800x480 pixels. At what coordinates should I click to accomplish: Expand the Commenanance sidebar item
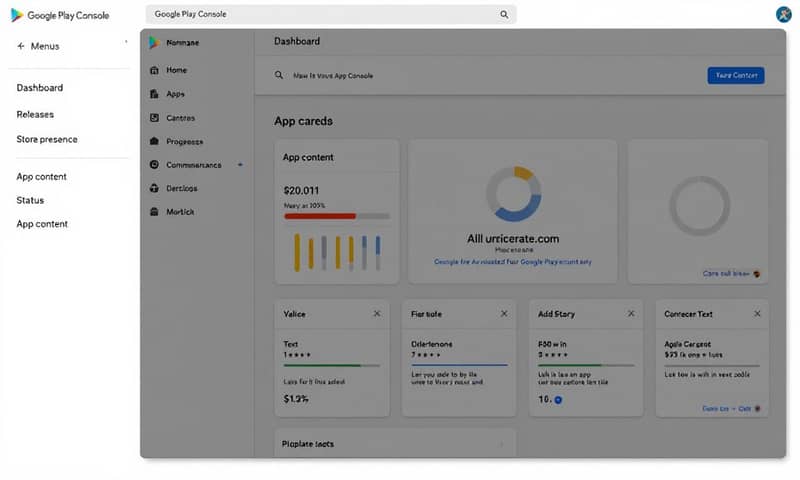[240, 165]
